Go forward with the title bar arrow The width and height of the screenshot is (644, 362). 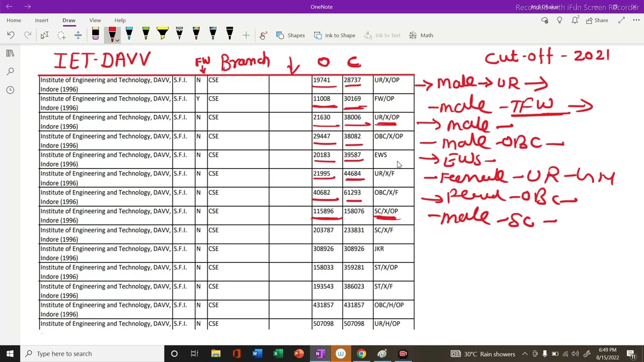[27, 7]
